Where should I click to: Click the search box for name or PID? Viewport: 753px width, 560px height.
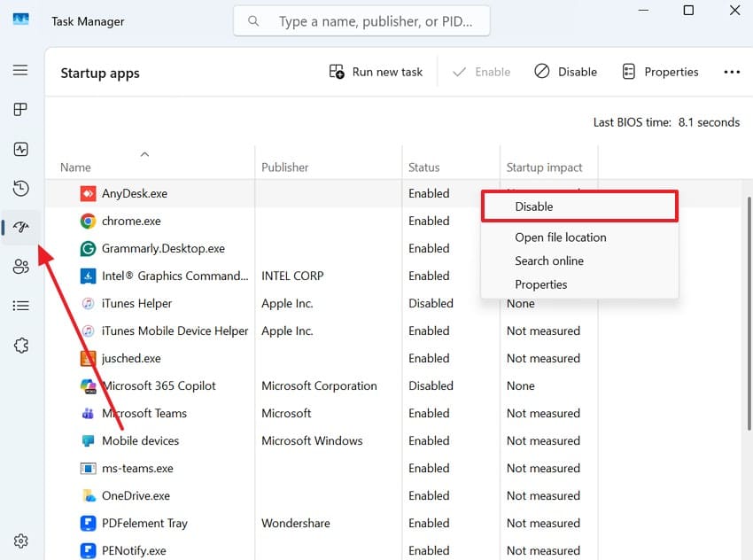(361, 21)
